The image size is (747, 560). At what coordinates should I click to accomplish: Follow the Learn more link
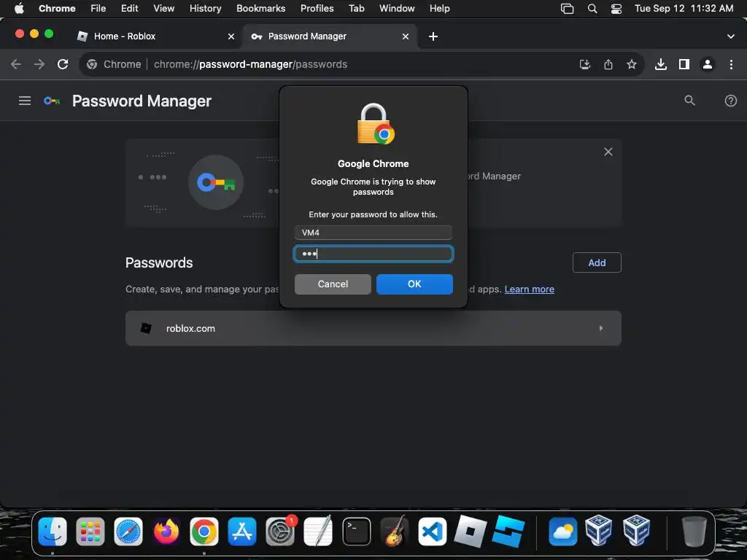(530, 289)
